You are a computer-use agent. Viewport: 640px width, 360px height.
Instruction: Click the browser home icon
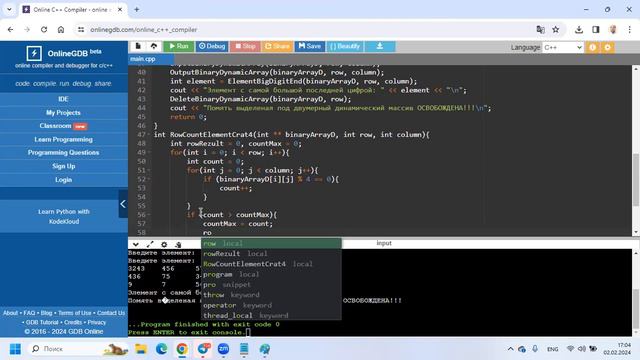(61, 30)
